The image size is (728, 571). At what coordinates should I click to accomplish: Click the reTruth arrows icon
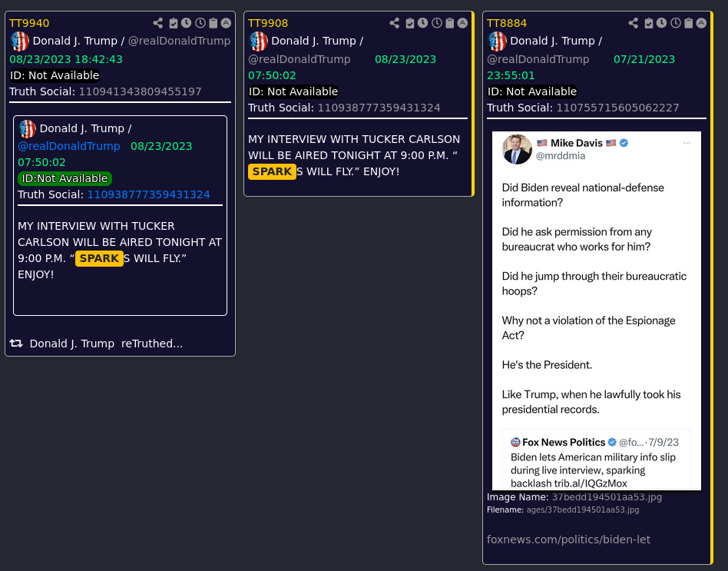point(16,344)
